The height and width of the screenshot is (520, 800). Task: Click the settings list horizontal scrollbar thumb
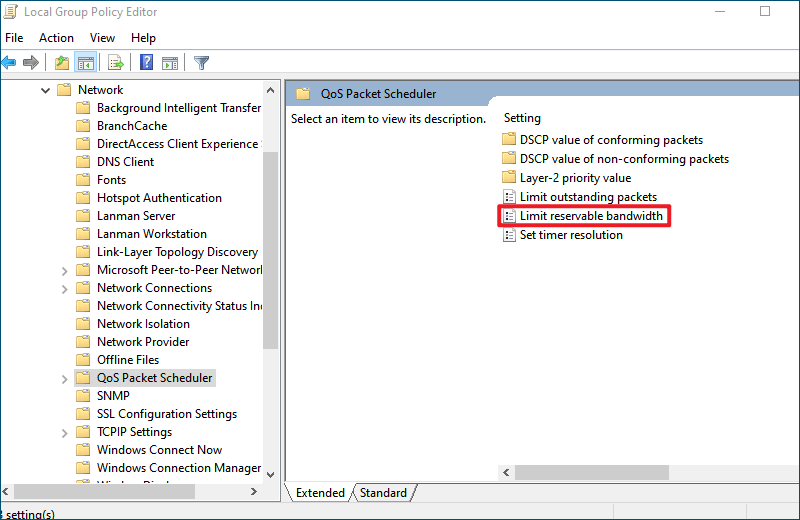pyautogui.click(x=592, y=473)
